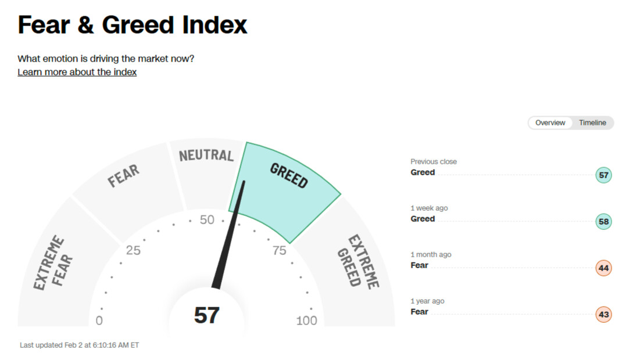Open Learn more about the index link

(x=77, y=72)
